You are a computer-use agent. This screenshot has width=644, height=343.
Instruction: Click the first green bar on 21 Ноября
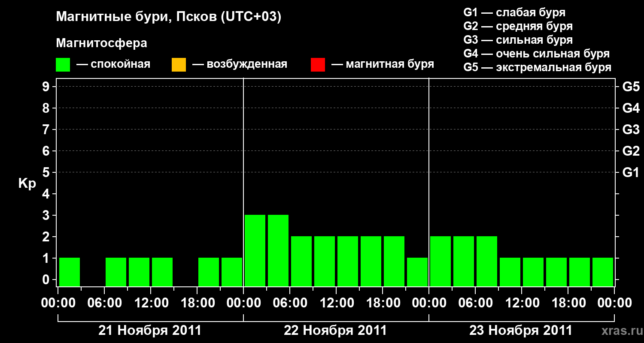[x=70, y=272]
